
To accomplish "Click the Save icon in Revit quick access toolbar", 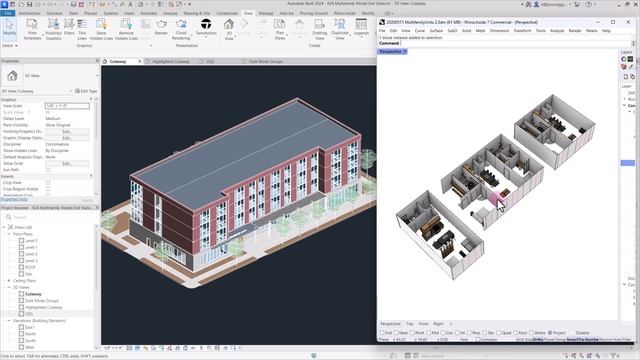I will coord(29,4).
